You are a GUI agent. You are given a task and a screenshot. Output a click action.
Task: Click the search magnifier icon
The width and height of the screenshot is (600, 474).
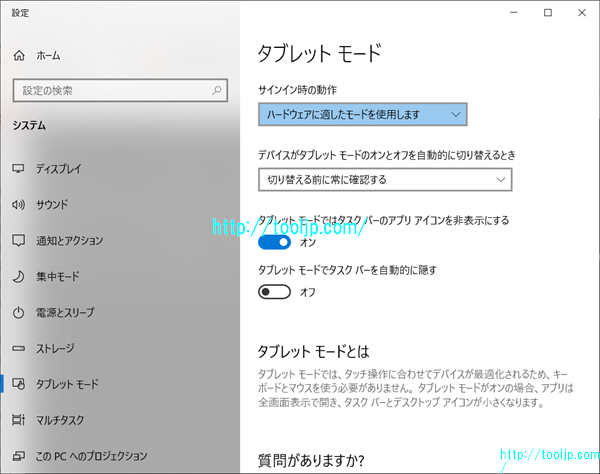217,90
